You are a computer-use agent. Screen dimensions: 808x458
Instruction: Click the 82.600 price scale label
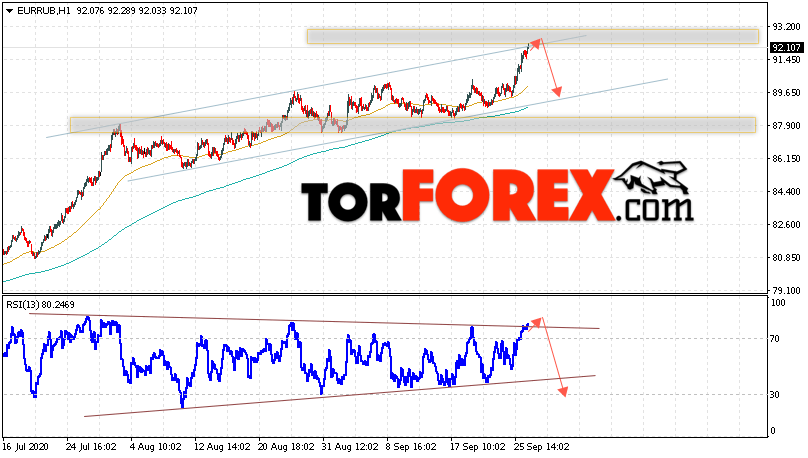click(x=786, y=225)
